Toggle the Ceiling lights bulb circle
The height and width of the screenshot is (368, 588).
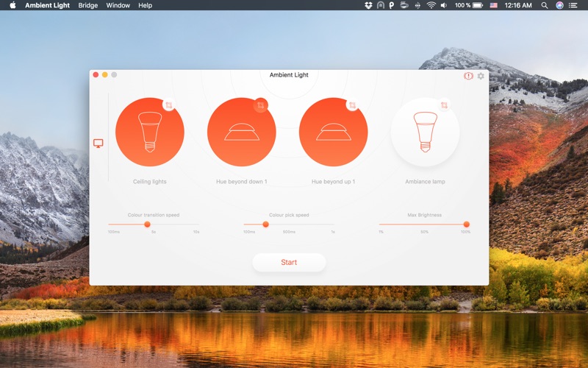(150, 132)
